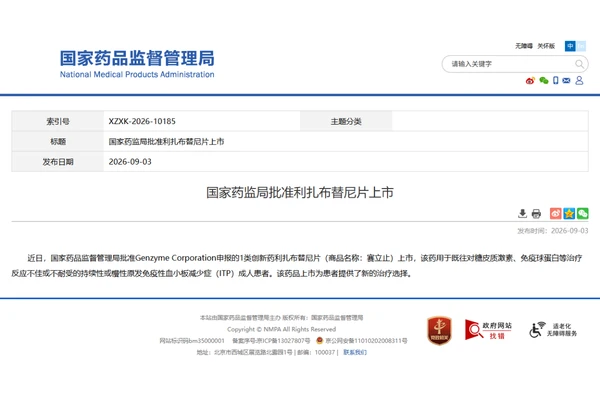Switch language to Chinese with 中 button
Image resolution: width=600 pixels, height=400 pixels.
pos(570,46)
